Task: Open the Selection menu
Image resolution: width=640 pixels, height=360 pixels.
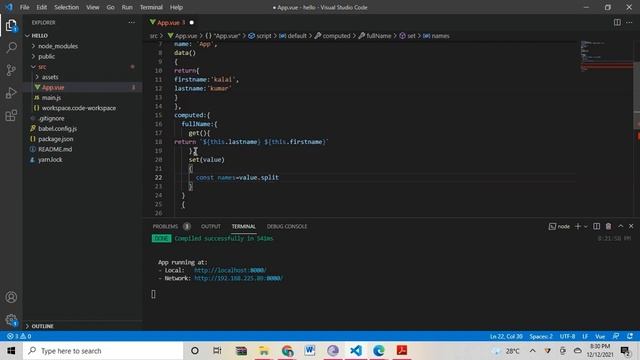Action: [67, 7]
